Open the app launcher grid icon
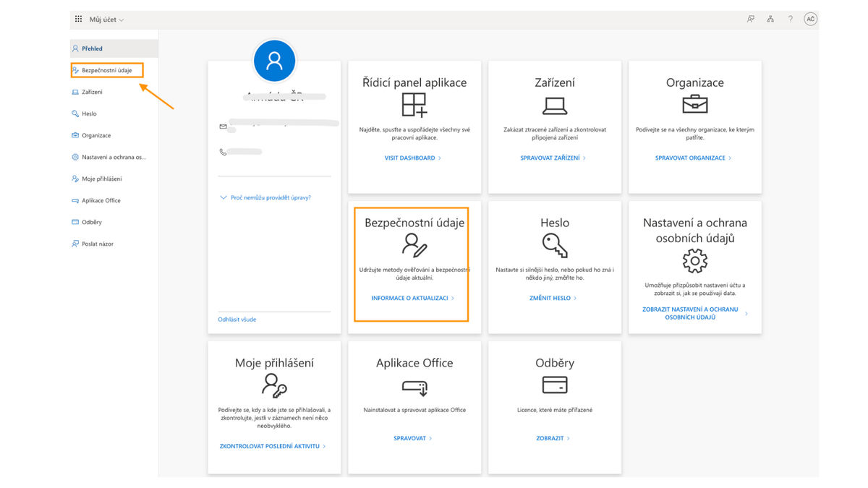Image resolution: width=868 pixels, height=488 pixels. [x=78, y=19]
